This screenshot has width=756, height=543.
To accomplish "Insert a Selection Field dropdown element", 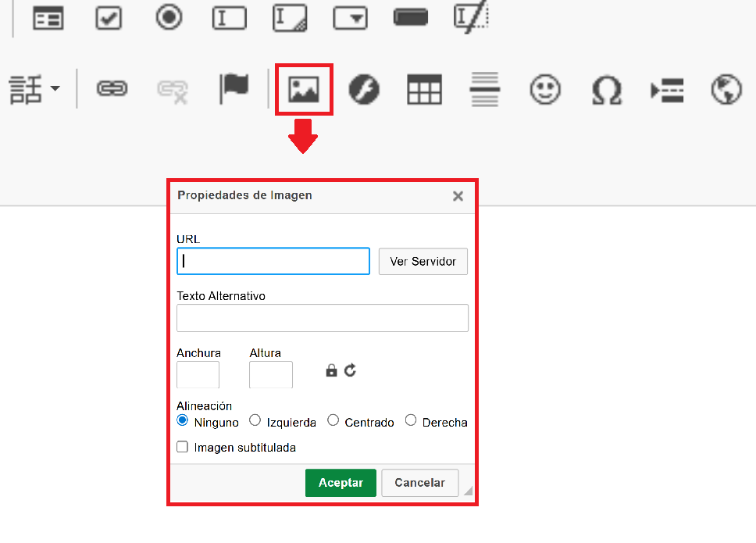I will point(351,18).
